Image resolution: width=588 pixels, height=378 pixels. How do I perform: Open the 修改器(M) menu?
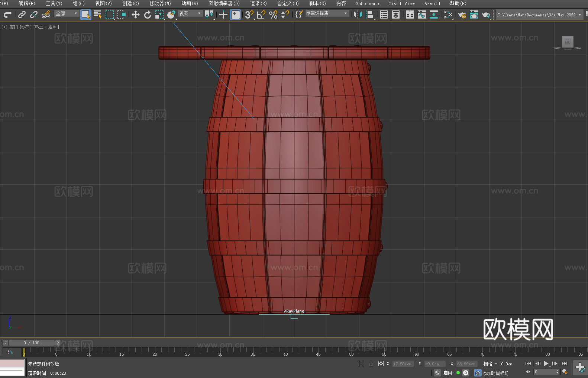click(160, 4)
